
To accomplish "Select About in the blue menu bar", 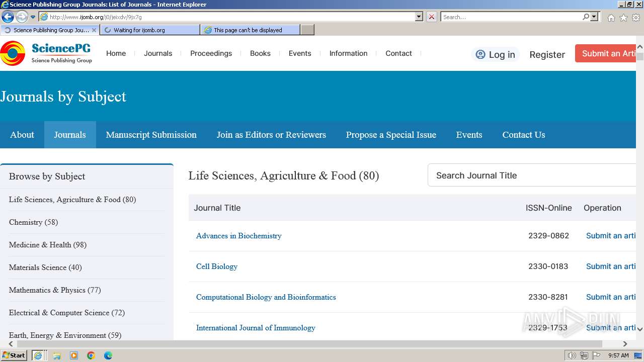I will (22, 135).
